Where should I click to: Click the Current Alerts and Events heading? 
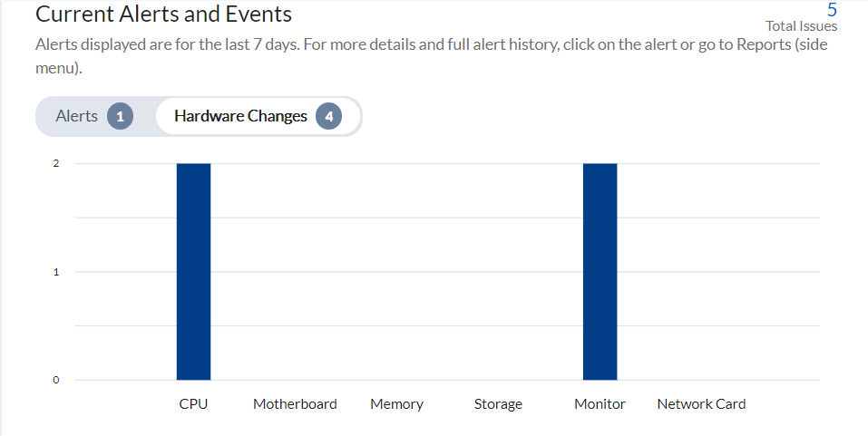point(164,14)
